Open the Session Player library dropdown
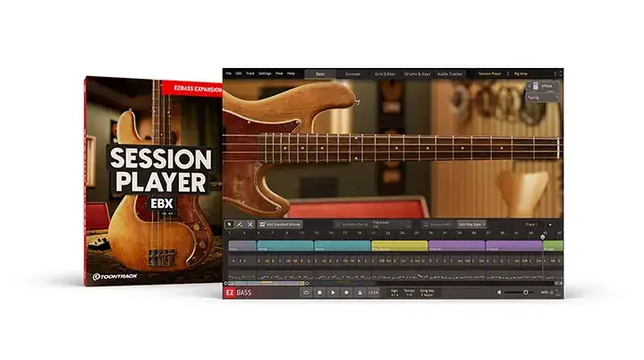 pos(494,73)
